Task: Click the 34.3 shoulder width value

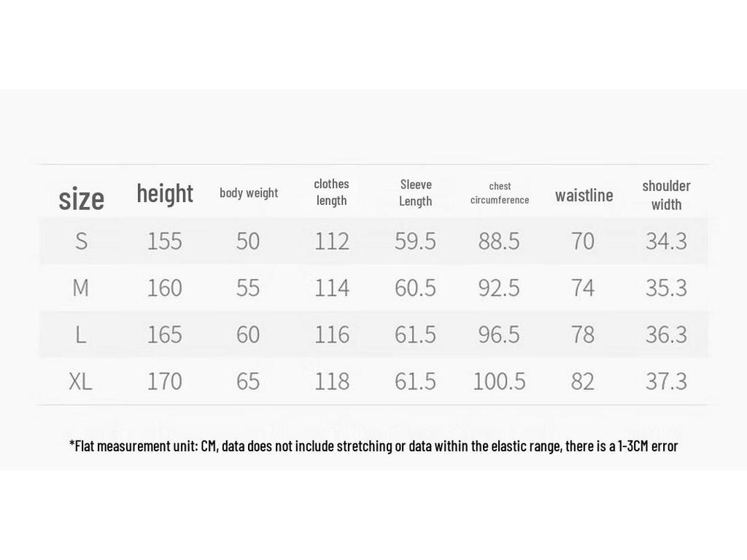Action: tap(667, 241)
